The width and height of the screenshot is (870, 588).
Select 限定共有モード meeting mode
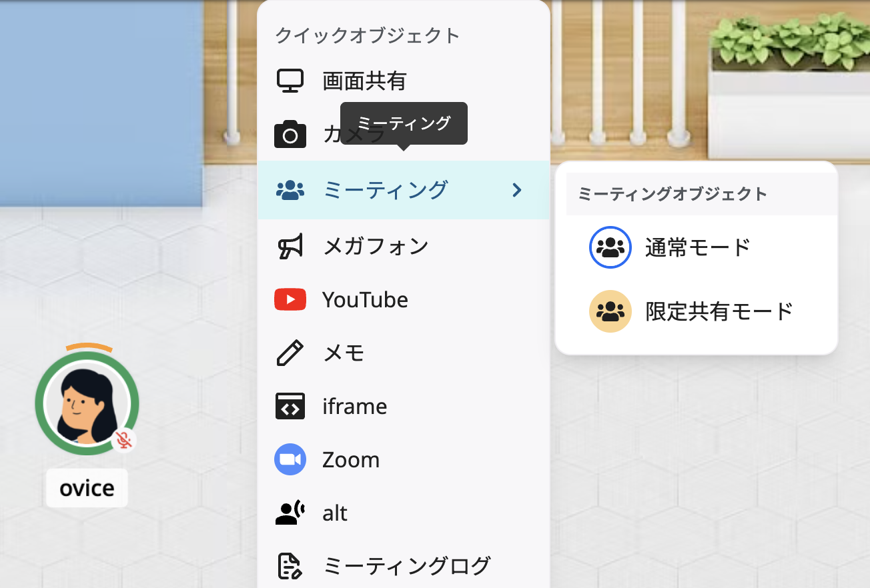click(720, 311)
